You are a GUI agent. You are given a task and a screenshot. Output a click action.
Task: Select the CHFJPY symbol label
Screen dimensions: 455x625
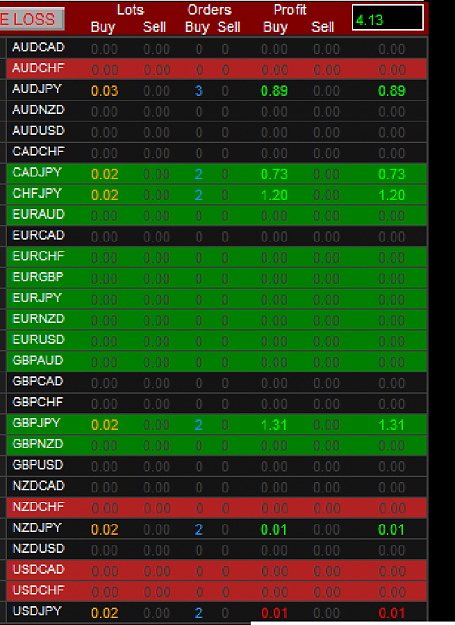tap(37, 193)
